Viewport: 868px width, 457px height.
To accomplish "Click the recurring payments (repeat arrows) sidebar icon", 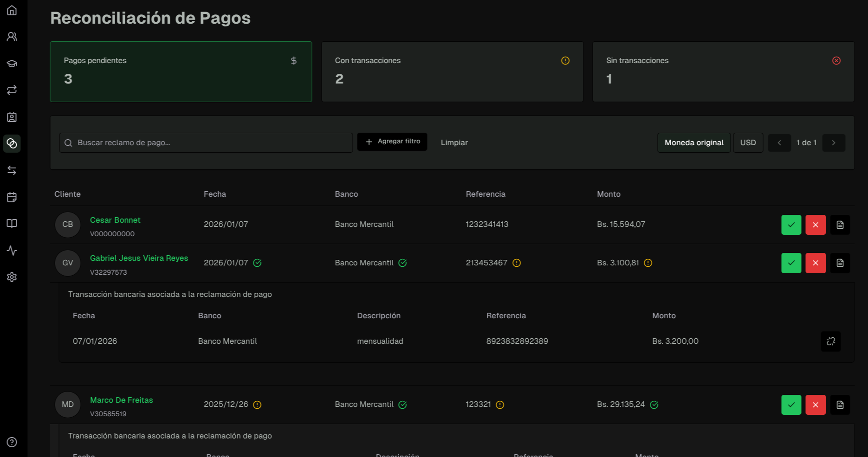I will [x=12, y=90].
